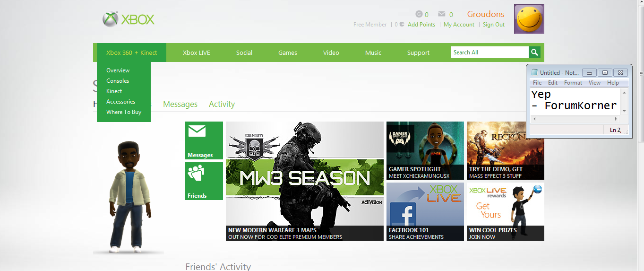This screenshot has width=644, height=271.
Task: Open the Messages envelope tile
Action: pyautogui.click(x=204, y=140)
